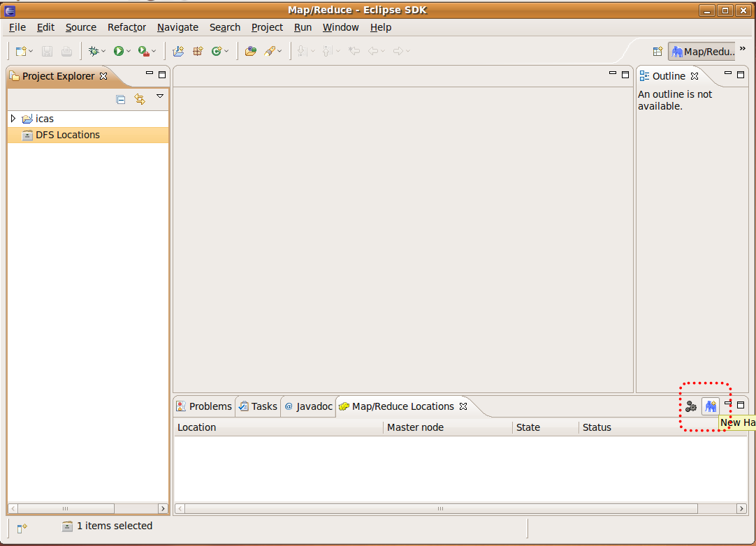This screenshot has width=756, height=546.
Task: Click the Open Perspective icon near top right
Action: pyautogui.click(x=657, y=51)
